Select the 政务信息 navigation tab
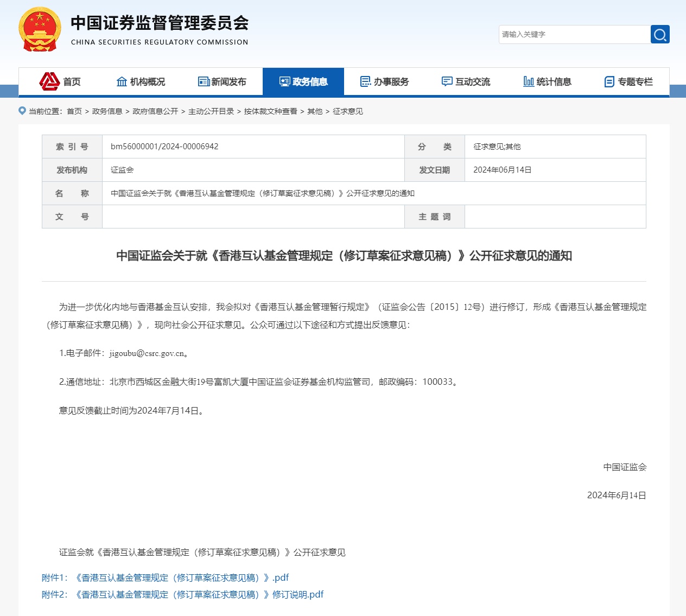 pos(303,81)
